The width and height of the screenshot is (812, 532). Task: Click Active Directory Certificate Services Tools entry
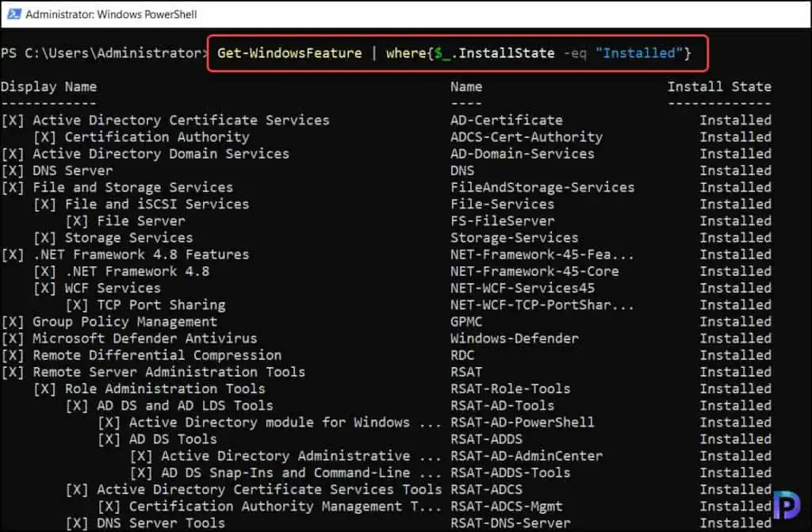click(270, 489)
